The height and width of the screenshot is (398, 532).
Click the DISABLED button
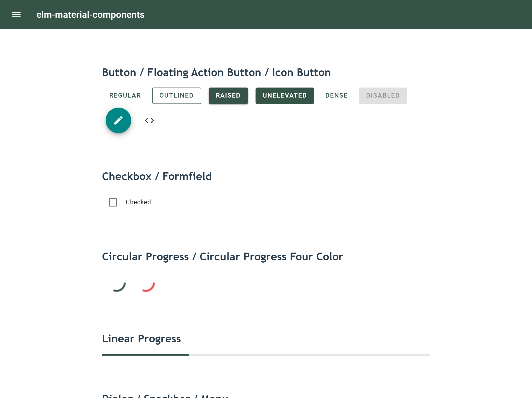[x=383, y=96]
